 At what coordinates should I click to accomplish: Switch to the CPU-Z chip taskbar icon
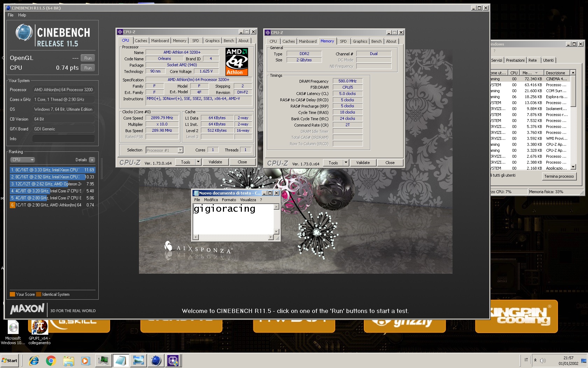173,360
